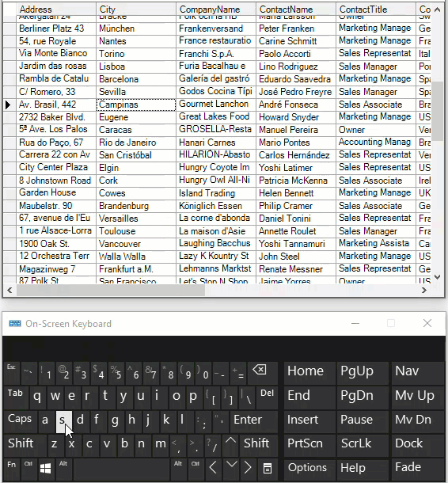Click the On-Screen Keyboard title icon
The width and height of the screenshot is (448, 483).
coord(15,323)
